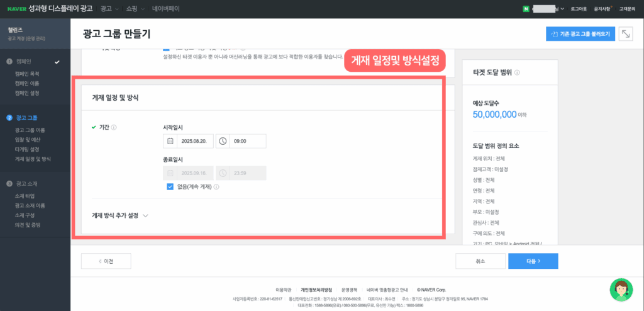Open 네이버페이 in top navigation
The image size is (644, 311).
coord(165,9)
